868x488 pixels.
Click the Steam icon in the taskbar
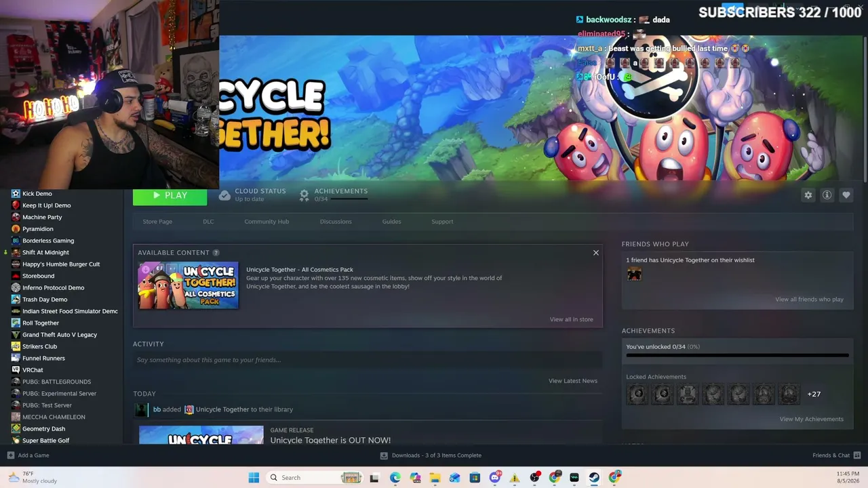click(x=594, y=478)
